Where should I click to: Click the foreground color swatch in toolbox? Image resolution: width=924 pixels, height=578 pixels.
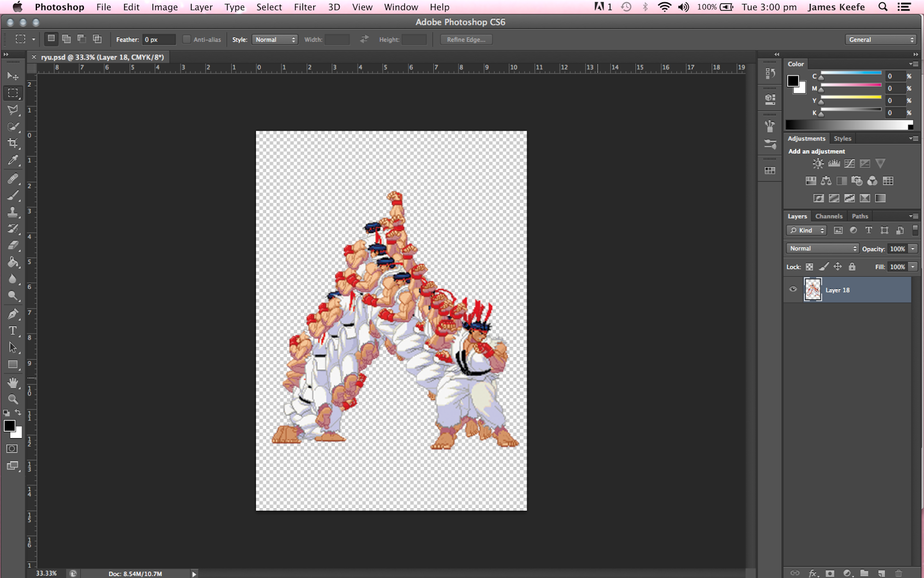(x=9, y=426)
